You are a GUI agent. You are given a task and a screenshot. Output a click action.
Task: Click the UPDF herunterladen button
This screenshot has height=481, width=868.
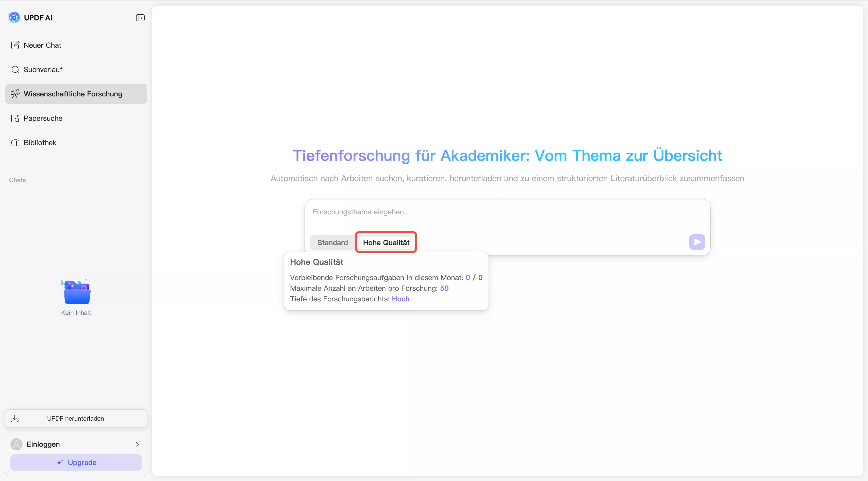pos(75,418)
